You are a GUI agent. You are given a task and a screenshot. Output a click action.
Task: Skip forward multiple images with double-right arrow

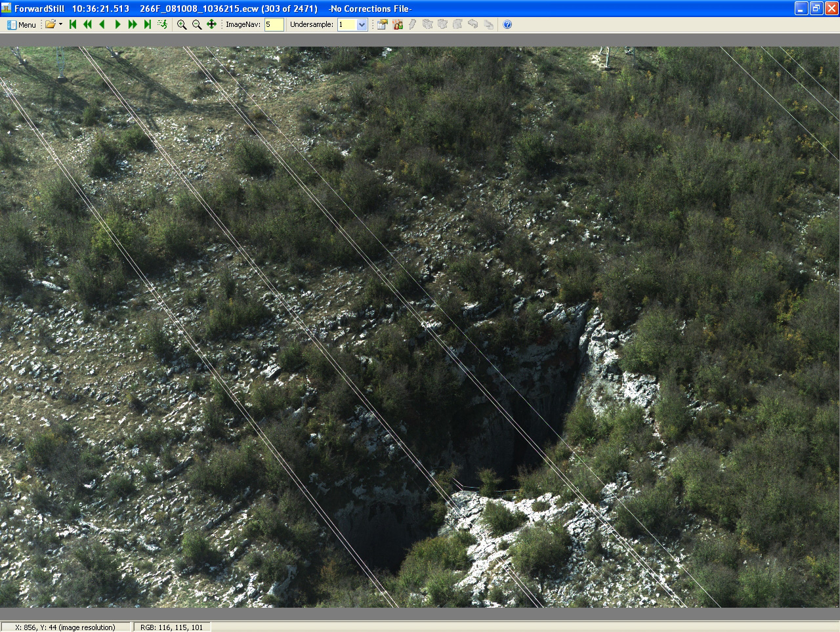point(133,24)
